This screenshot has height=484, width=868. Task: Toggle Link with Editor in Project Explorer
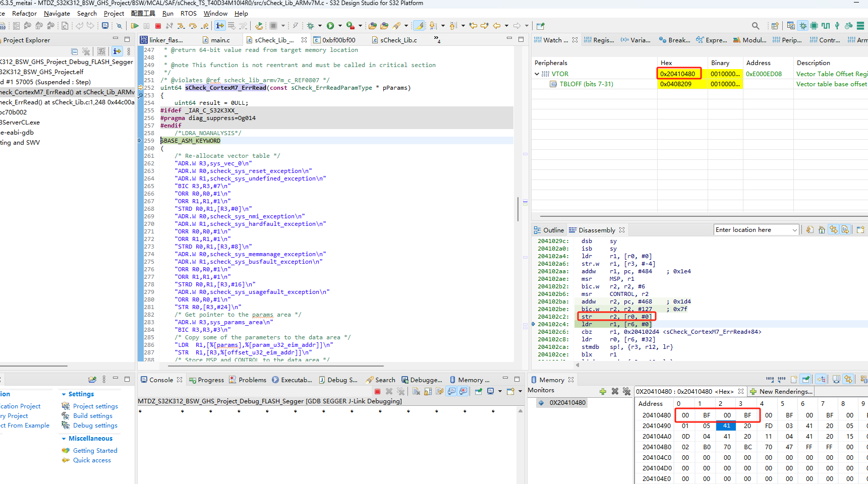(117, 51)
